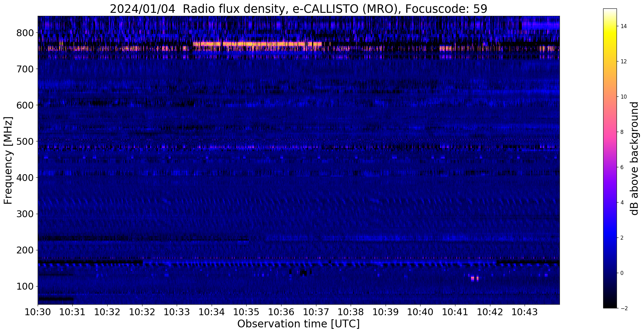Click the bright orange burst band near 770 MHz
The width and height of the screenshot is (644, 333).
pyautogui.click(x=257, y=44)
